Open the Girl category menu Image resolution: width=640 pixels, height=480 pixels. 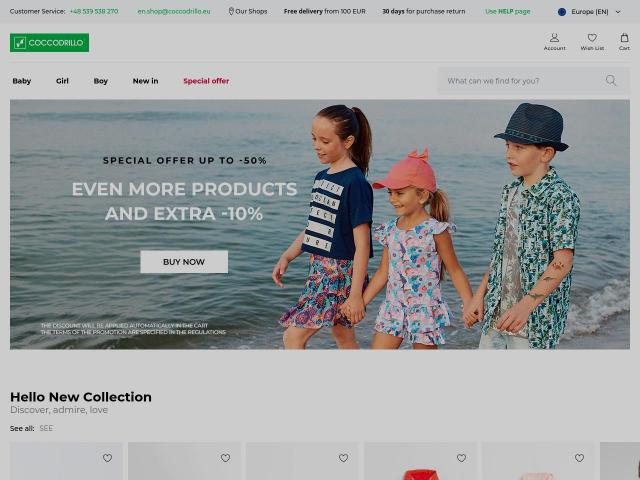pyautogui.click(x=62, y=81)
